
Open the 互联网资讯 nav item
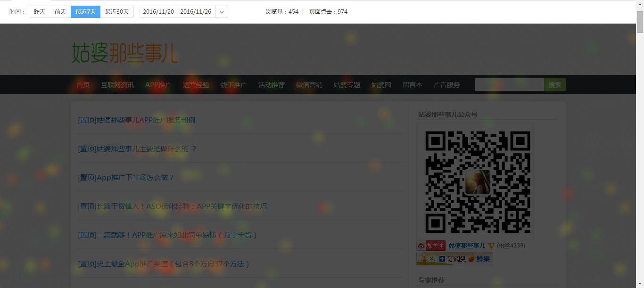point(117,85)
